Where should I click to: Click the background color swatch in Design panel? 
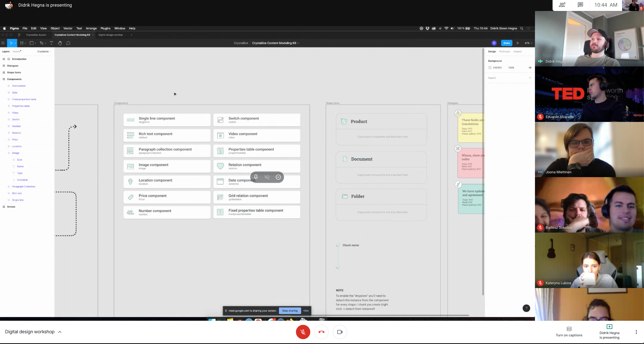490,67
